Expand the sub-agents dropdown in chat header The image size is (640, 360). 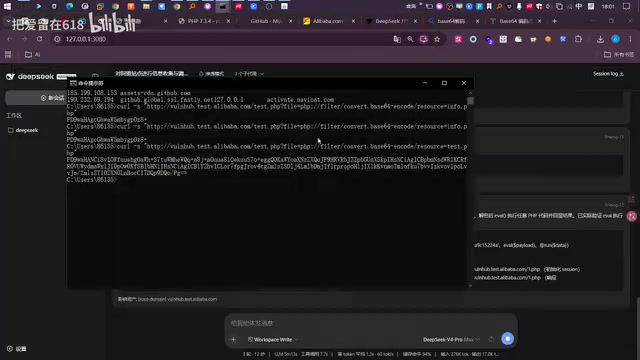[x=249, y=74]
